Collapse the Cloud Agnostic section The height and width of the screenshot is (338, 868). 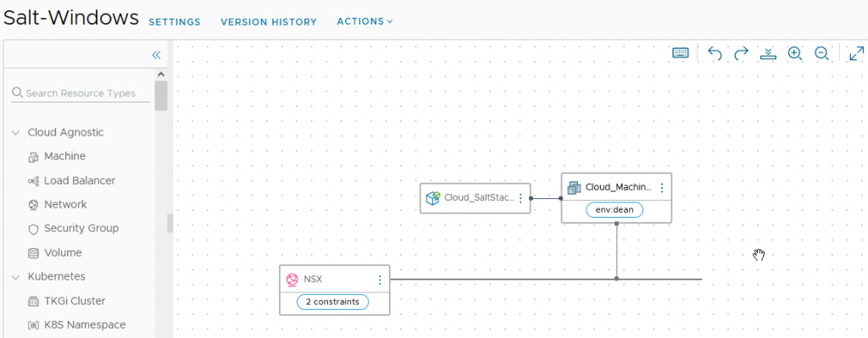point(14,133)
